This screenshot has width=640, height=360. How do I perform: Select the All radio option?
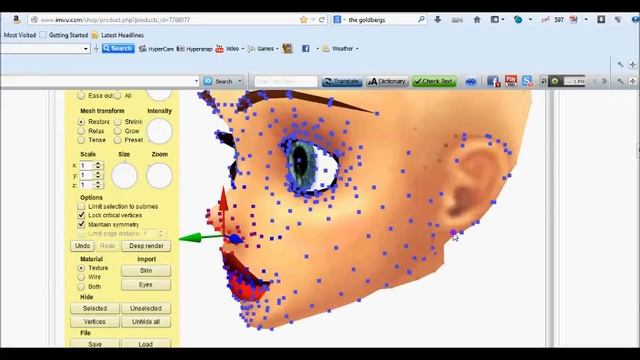tap(118, 96)
